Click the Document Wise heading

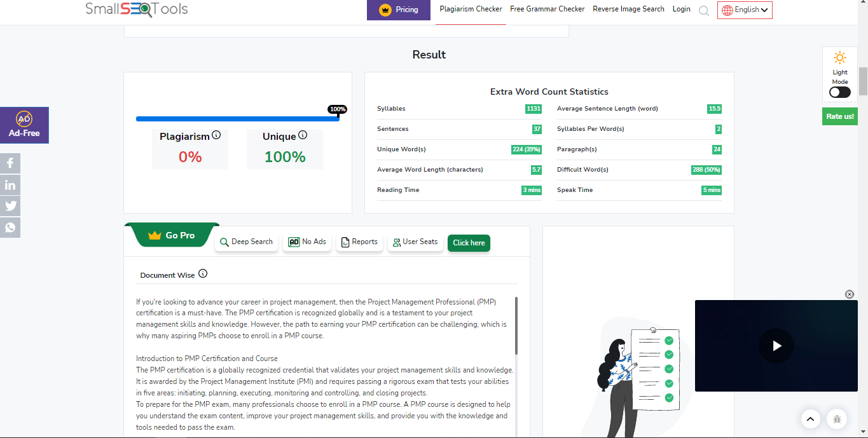point(167,275)
